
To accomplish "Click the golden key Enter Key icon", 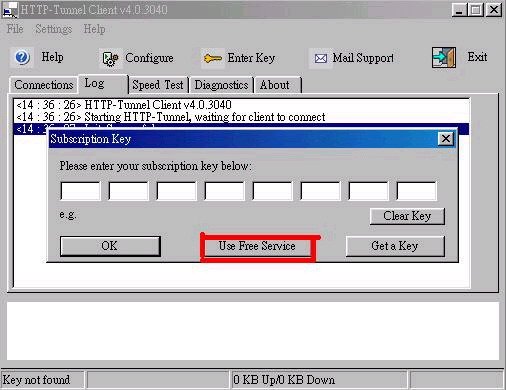I will point(212,58).
